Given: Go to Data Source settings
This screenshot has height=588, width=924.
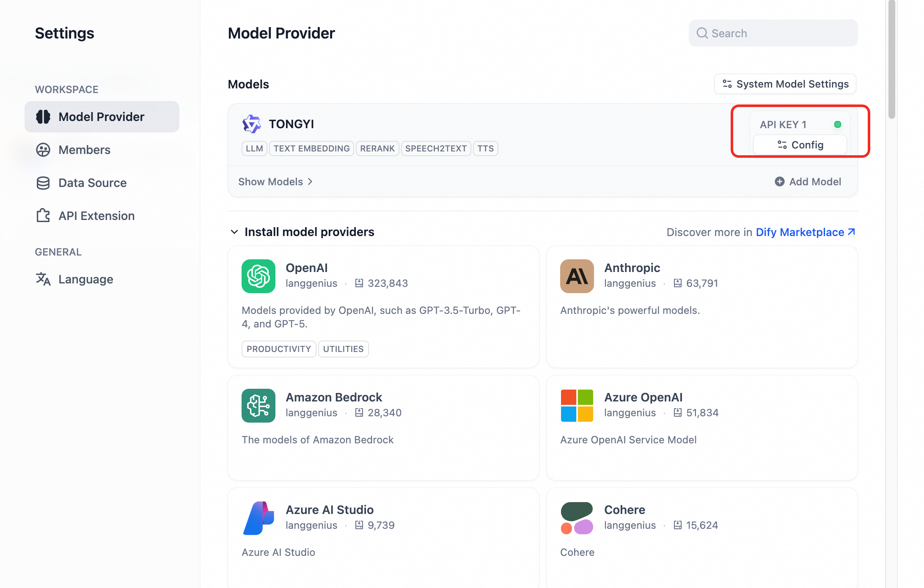Looking at the screenshot, I should point(92,183).
